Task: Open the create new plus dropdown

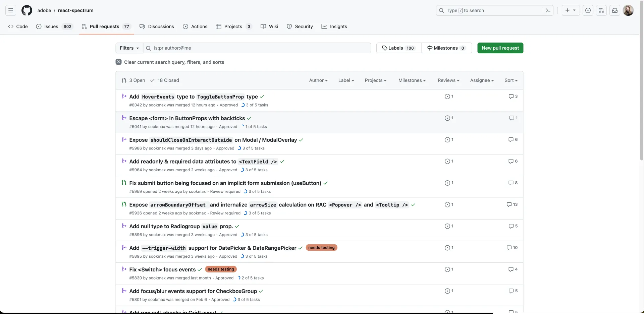Action: (570, 10)
